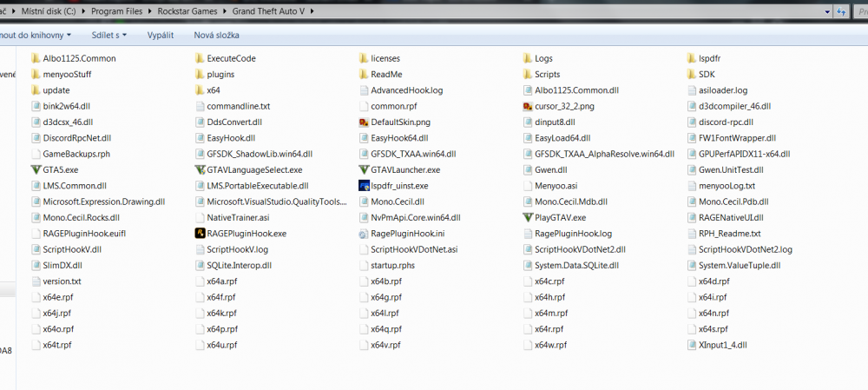Screen dimensions: 868x390
Task: Click Grand Theft Auto V breadcrumb
Action: click(270, 11)
